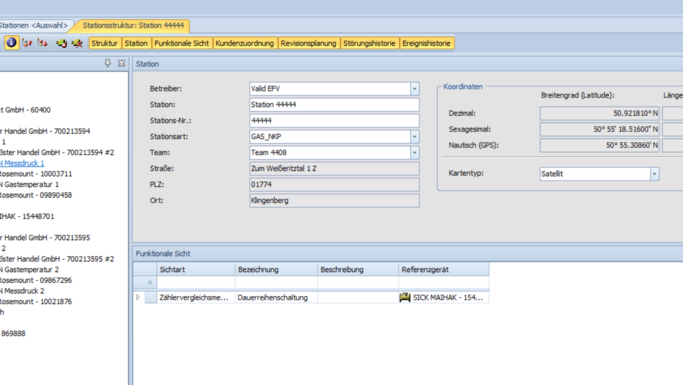683x385 pixels.
Task: Toggle the Störungshistorie view button
Action: pyautogui.click(x=369, y=43)
